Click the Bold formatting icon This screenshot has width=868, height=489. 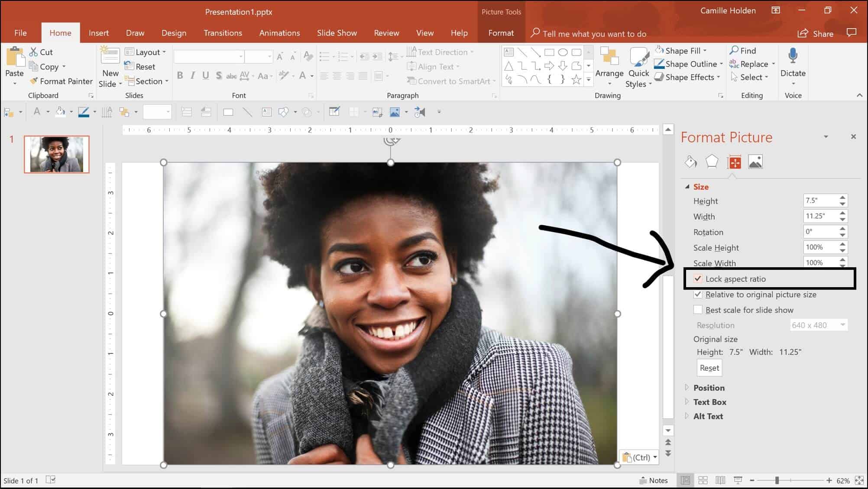click(180, 76)
